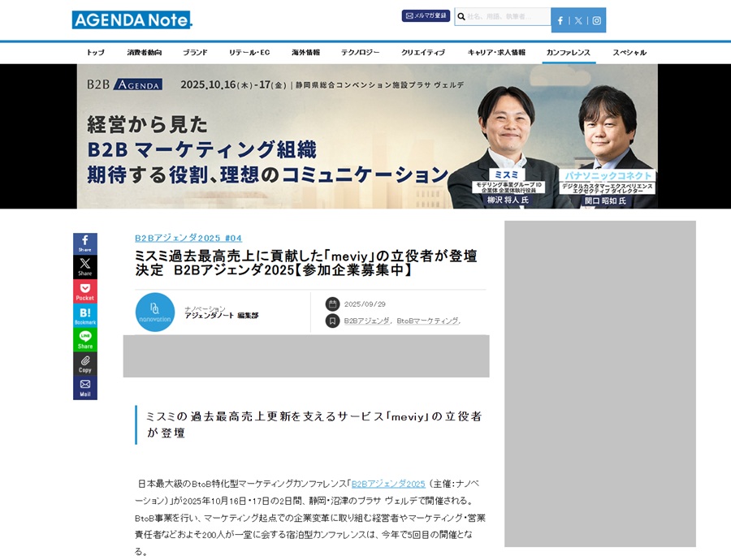Share article on Facebook from sidebar
The height and width of the screenshot is (560, 731).
tap(85, 243)
